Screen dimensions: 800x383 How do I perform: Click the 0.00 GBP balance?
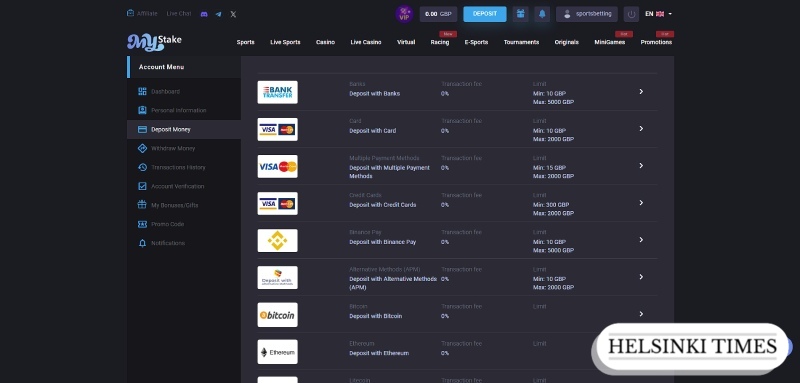coord(438,14)
